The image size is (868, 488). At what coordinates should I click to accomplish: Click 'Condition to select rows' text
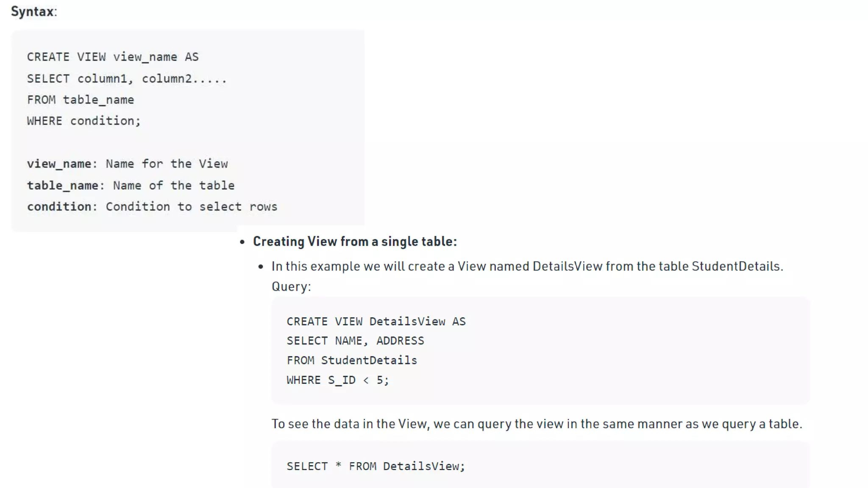(191, 207)
